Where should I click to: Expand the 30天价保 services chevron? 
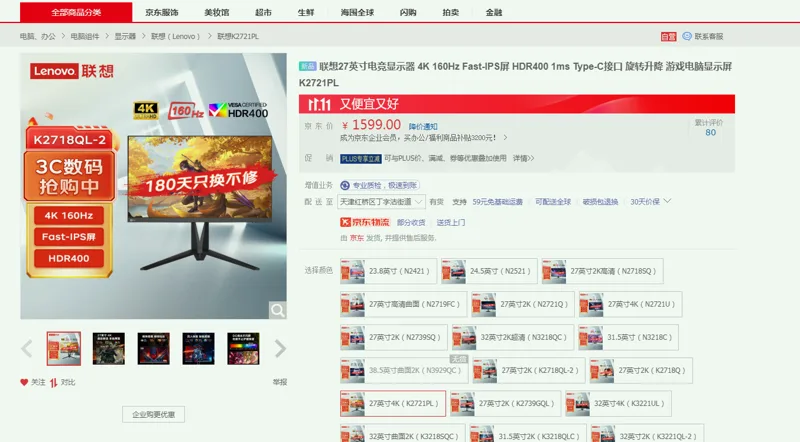tap(667, 201)
